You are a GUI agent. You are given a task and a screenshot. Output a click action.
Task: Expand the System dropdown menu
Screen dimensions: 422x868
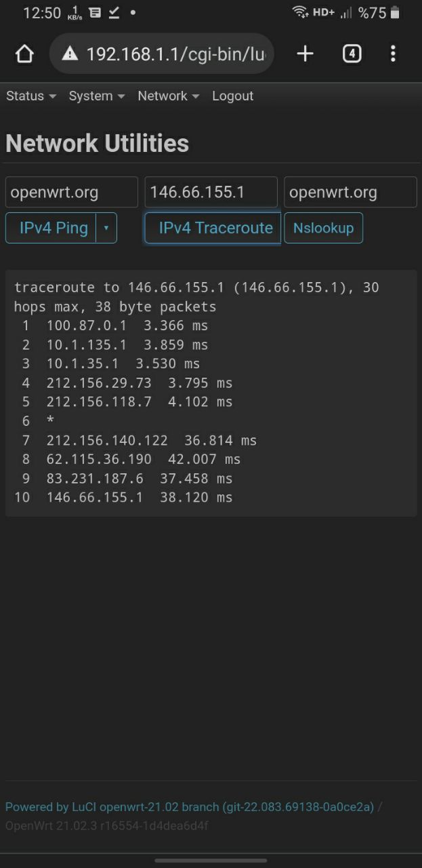97,96
